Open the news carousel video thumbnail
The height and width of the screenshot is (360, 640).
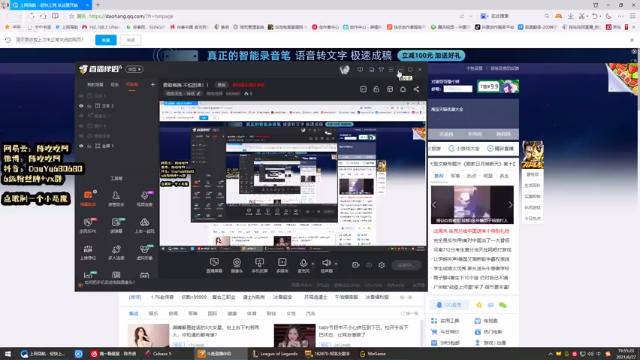pyautogui.click(x=472, y=204)
